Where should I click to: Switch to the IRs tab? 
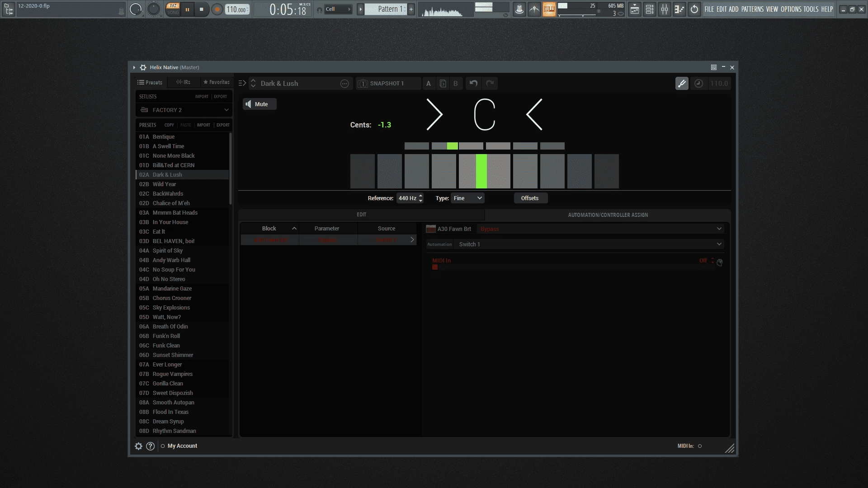coord(183,82)
